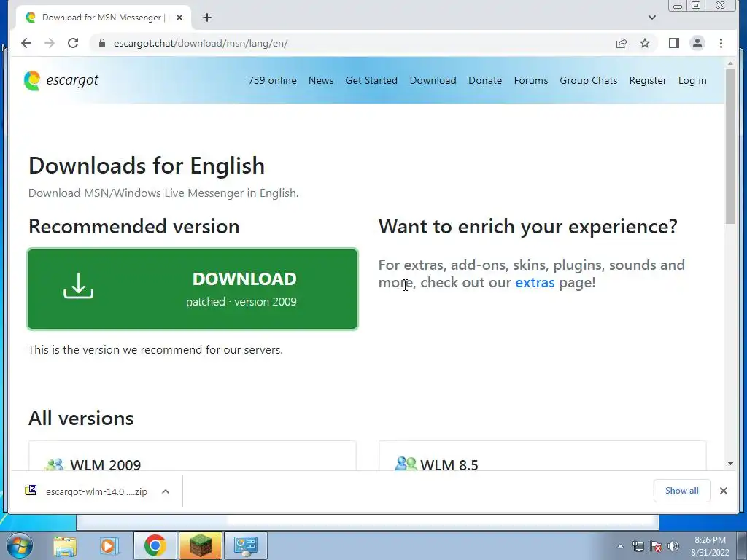
Task: Open the News page
Action: (x=321, y=80)
